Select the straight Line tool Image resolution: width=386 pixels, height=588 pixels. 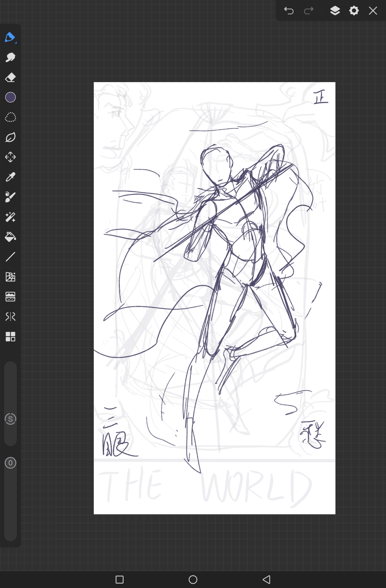pos(10,257)
